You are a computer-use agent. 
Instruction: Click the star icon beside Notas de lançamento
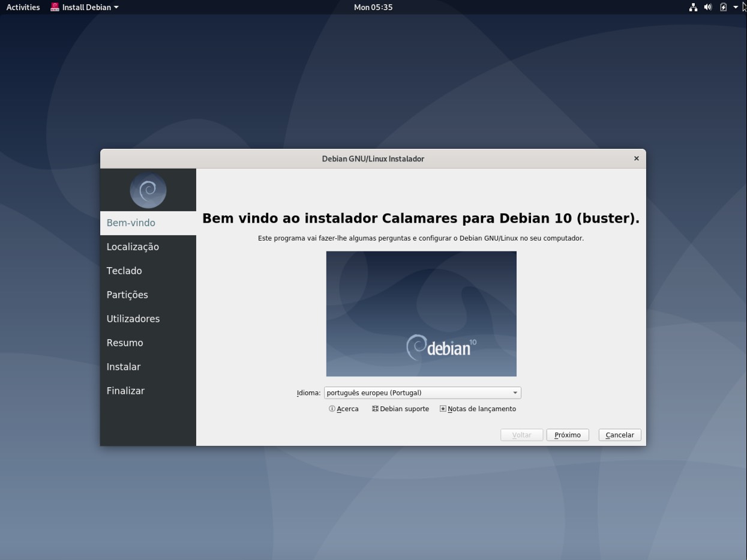click(x=442, y=408)
